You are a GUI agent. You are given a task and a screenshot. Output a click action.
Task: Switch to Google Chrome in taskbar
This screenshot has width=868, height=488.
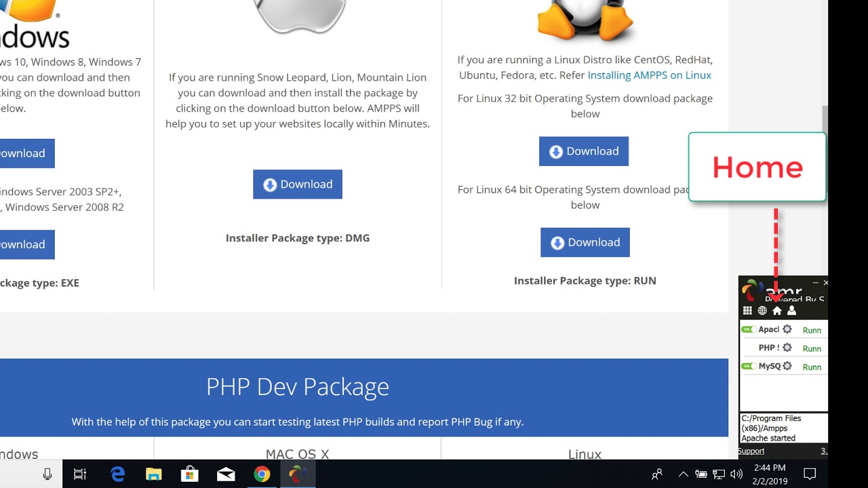coord(262,474)
